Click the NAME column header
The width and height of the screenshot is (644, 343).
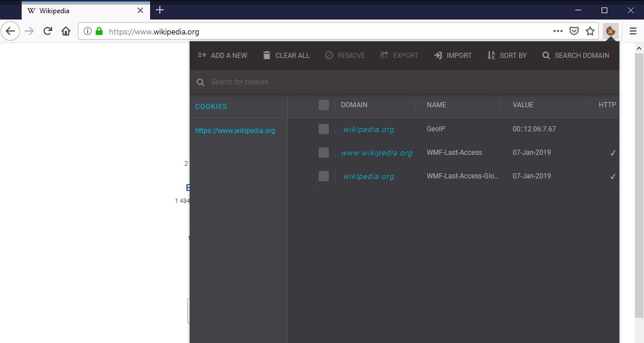coord(436,105)
